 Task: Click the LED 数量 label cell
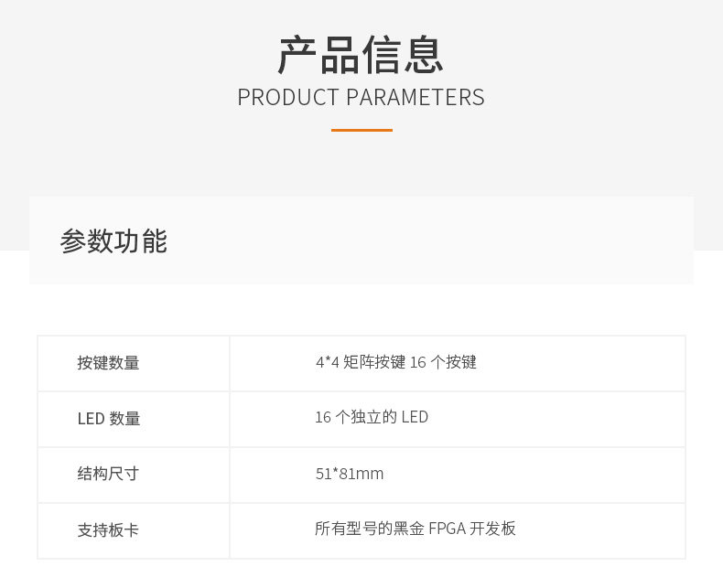click(134, 420)
